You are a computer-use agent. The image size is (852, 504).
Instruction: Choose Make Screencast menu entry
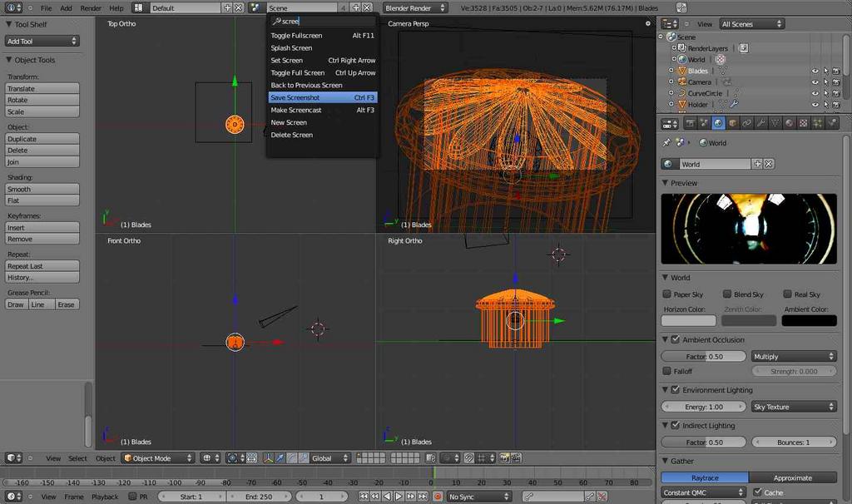coord(322,110)
